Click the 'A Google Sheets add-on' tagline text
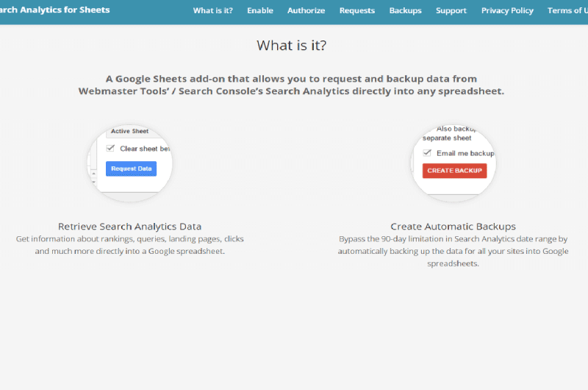The height and width of the screenshot is (390, 588). [291, 85]
